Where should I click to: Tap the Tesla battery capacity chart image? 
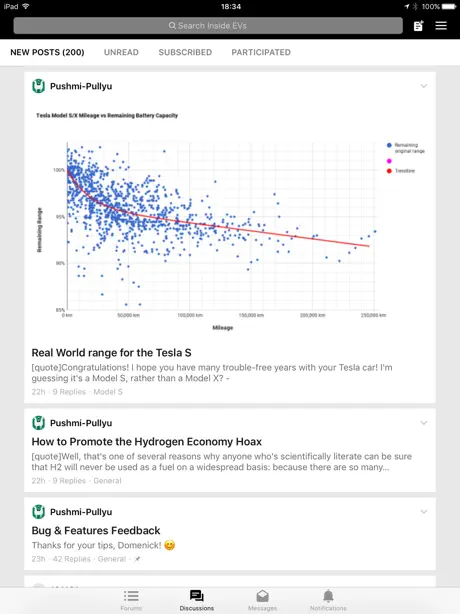tap(230, 221)
